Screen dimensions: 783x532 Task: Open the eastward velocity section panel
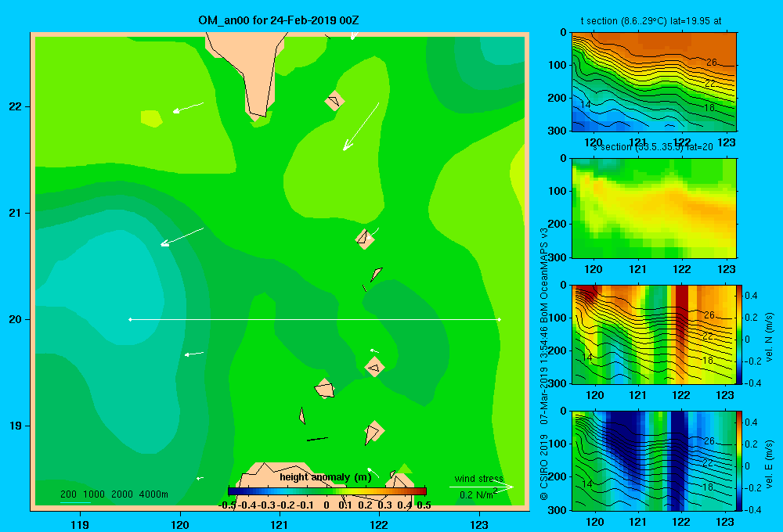654,460
